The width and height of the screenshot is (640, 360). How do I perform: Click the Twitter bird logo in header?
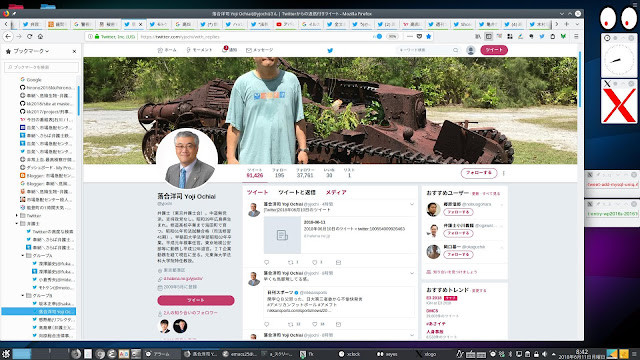click(x=330, y=50)
